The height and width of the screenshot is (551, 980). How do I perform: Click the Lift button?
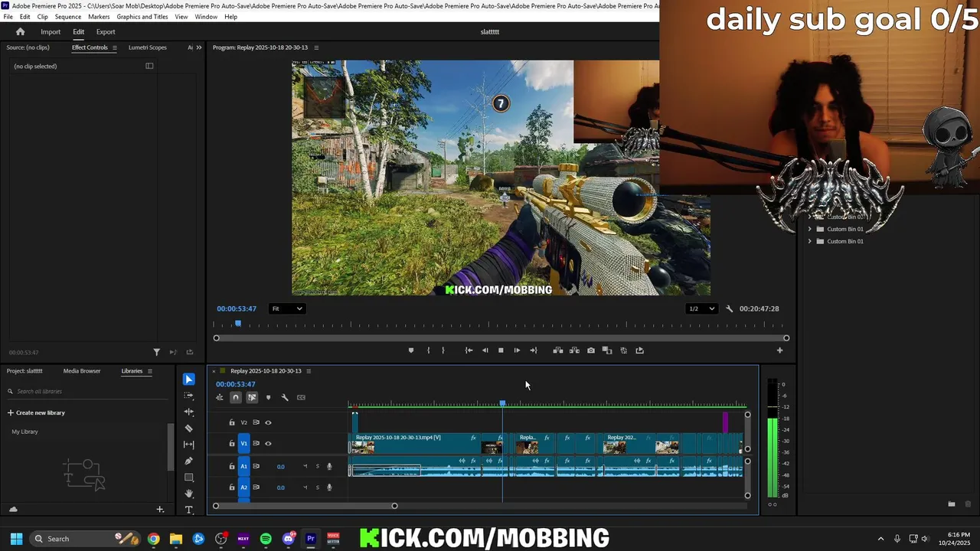tap(558, 350)
